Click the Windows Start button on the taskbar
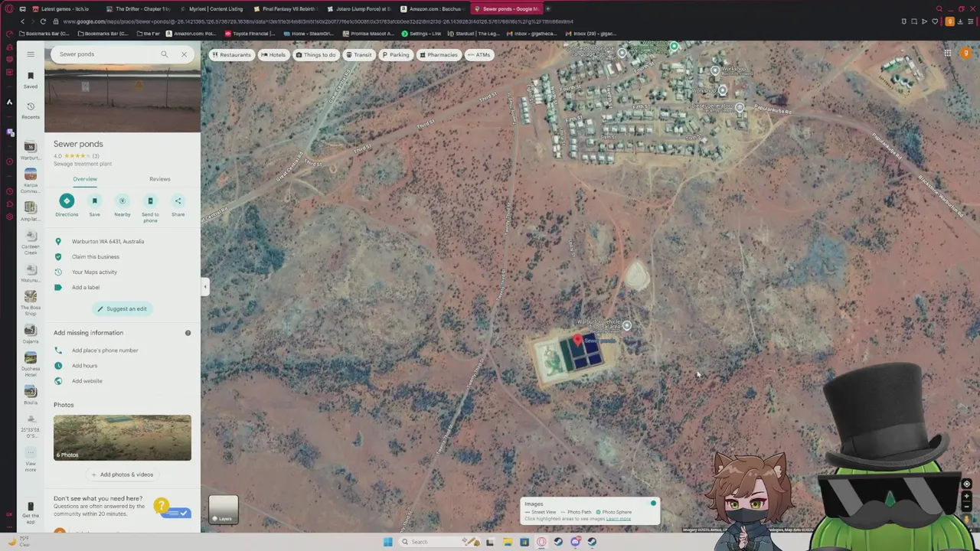 pos(388,542)
